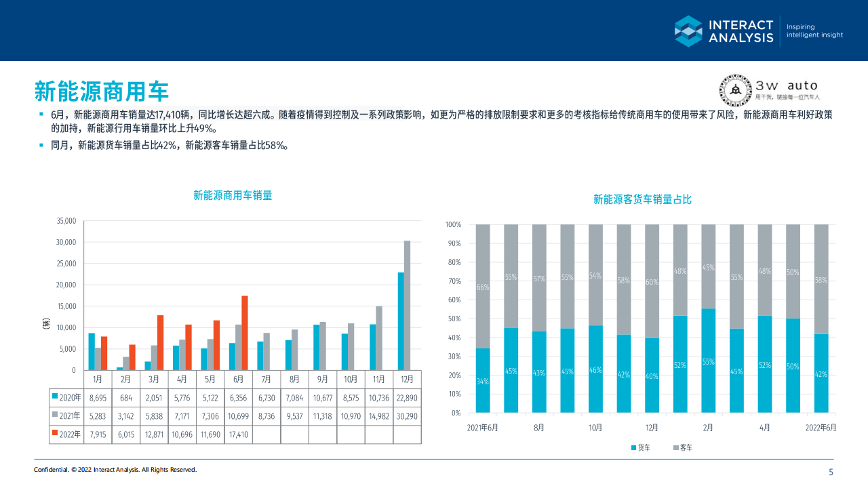This screenshot has width=868, height=488.
Task: Click the 5,000 y-axis label
Action: [67, 349]
